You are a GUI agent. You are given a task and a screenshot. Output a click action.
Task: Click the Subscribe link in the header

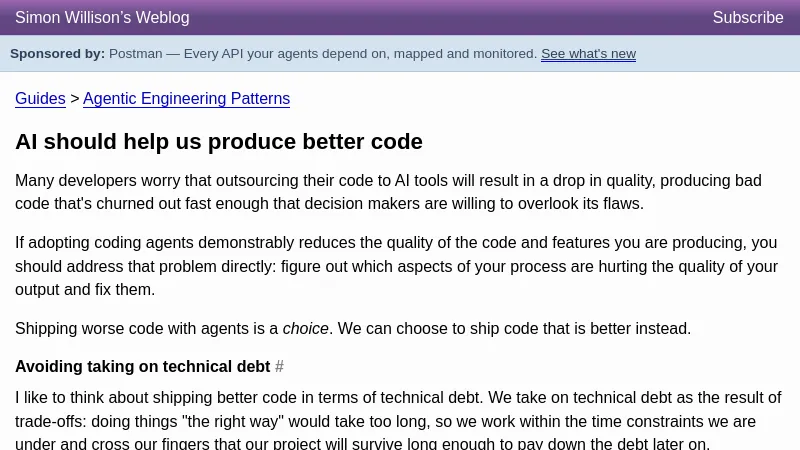[x=747, y=18]
